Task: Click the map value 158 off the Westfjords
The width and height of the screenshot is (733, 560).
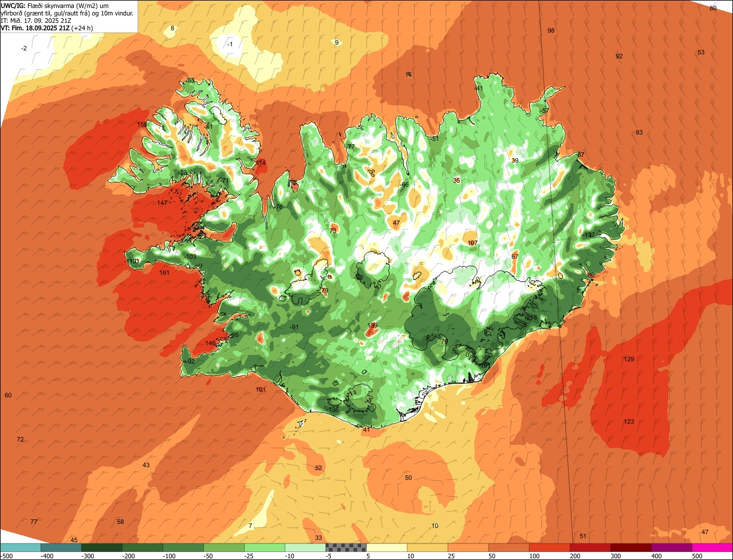Action: tap(142, 124)
